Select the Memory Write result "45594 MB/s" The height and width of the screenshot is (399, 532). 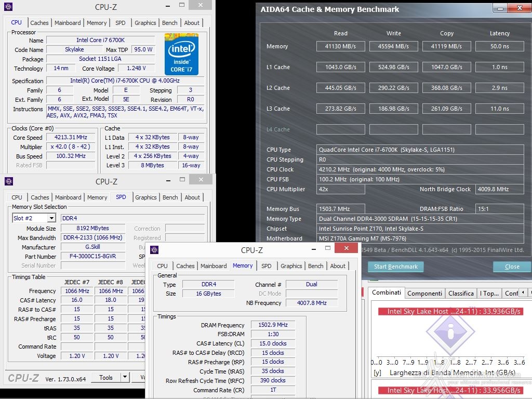point(394,46)
